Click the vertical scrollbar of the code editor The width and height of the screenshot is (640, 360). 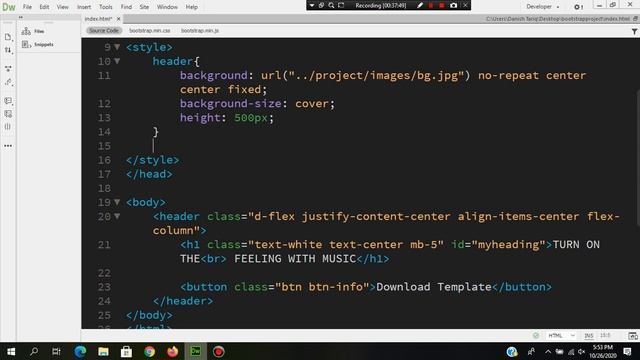coord(638,158)
